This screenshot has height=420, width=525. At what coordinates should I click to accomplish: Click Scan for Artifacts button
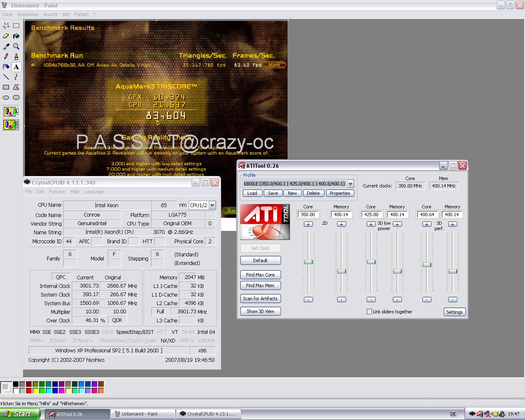(260, 299)
